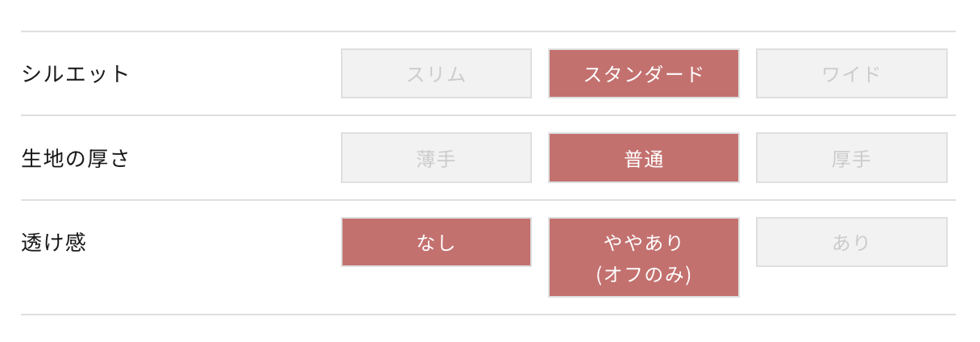This screenshot has width=980, height=342.
Task: Click the シルエット row label
Action: coord(75,73)
